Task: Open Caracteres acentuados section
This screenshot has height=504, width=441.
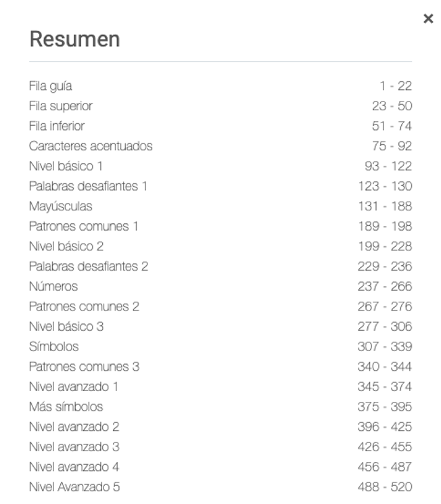Action: coord(91,146)
